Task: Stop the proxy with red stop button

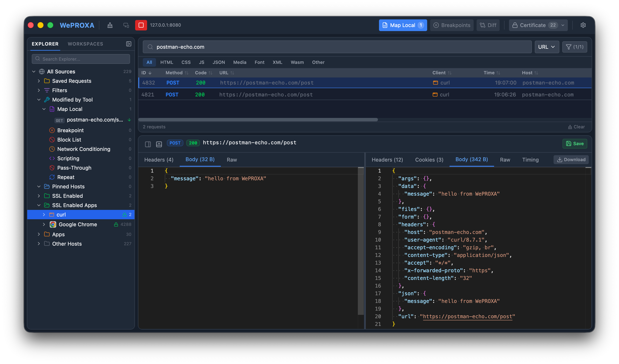Action: click(141, 25)
